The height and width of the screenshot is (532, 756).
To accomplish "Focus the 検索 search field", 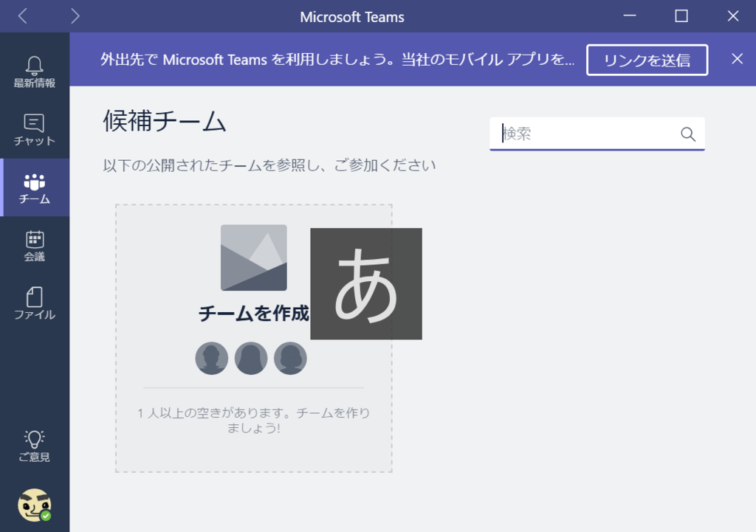I will pyautogui.click(x=597, y=134).
